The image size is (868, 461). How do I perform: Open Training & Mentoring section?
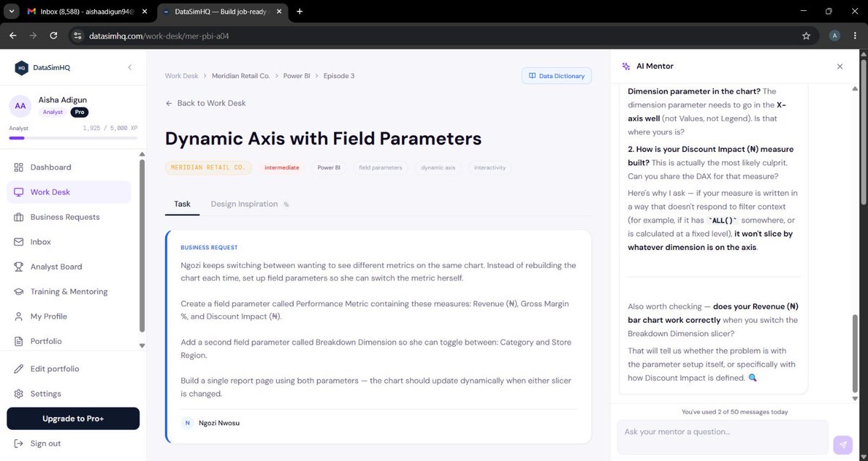coord(69,291)
